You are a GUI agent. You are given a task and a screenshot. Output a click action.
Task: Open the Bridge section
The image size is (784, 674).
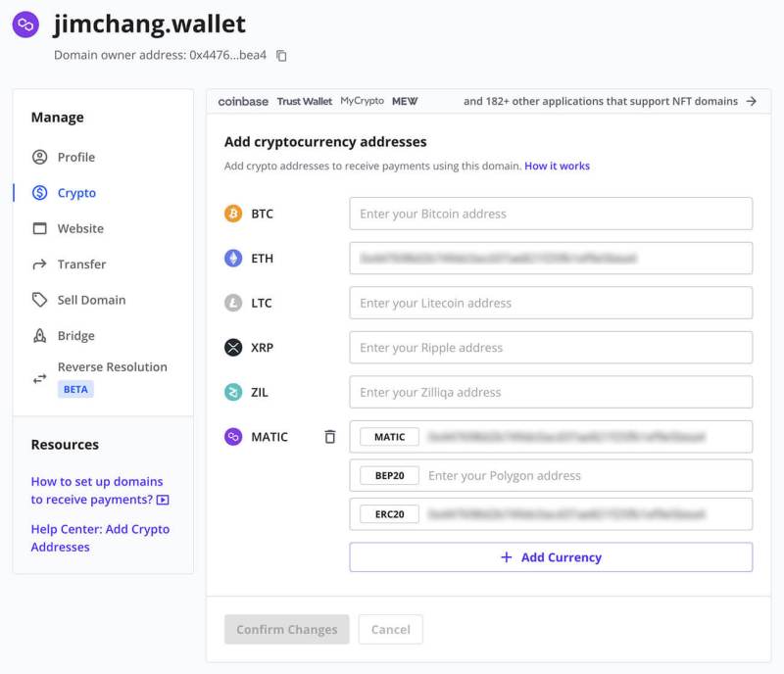(76, 335)
